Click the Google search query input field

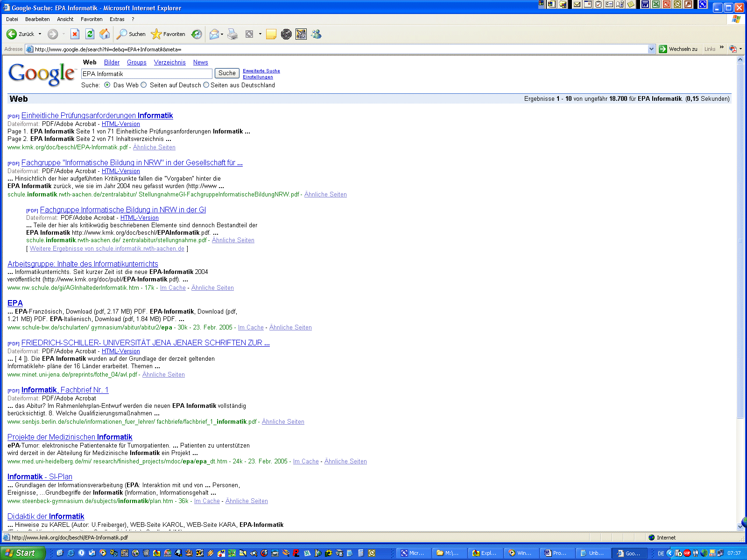pos(147,74)
